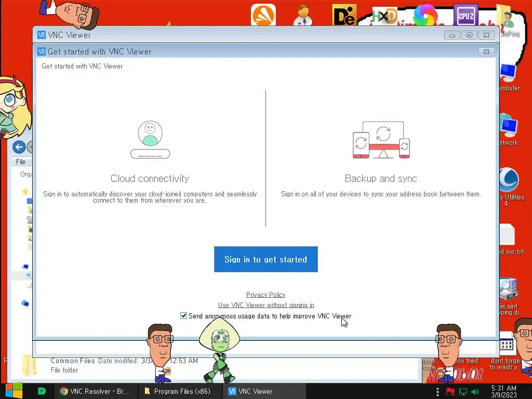Open the File menu in Explorer window
This screenshot has width=532, height=399.
(x=20, y=162)
